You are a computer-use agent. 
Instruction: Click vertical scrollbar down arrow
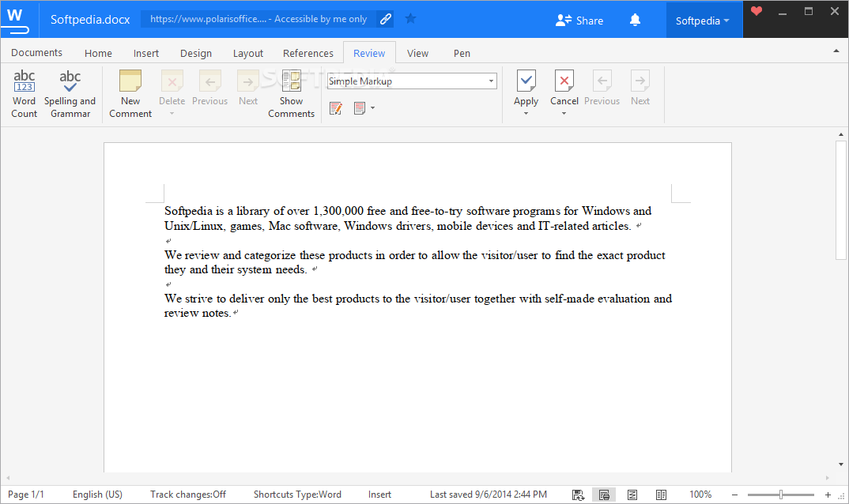(840, 465)
